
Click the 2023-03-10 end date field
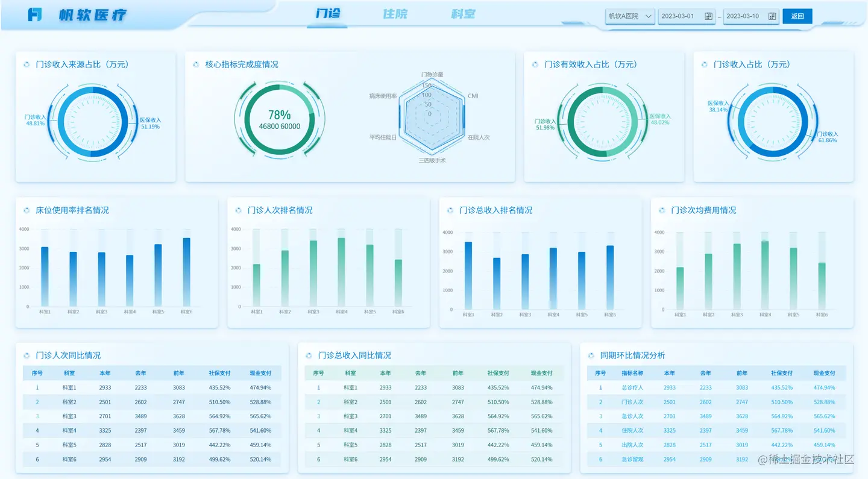(751, 16)
